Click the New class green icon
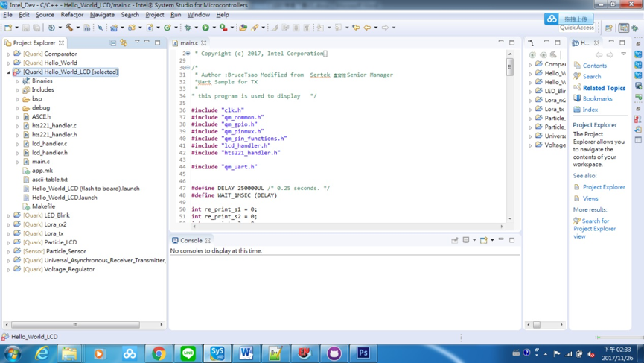The image size is (644, 363). pos(168,28)
